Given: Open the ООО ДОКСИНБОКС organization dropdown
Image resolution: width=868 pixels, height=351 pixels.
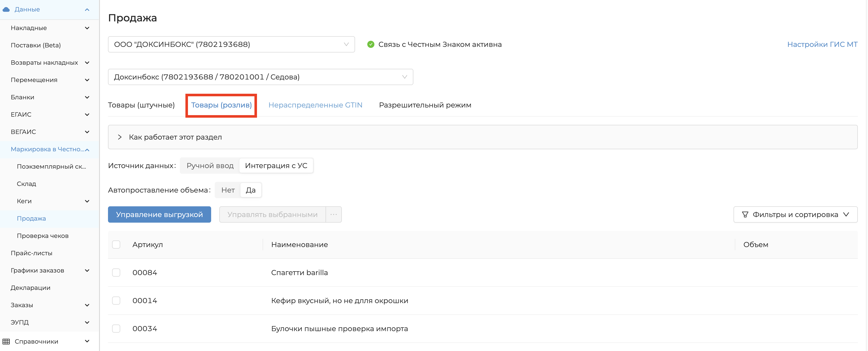Looking at the screenshot, I should coord(231,45).
